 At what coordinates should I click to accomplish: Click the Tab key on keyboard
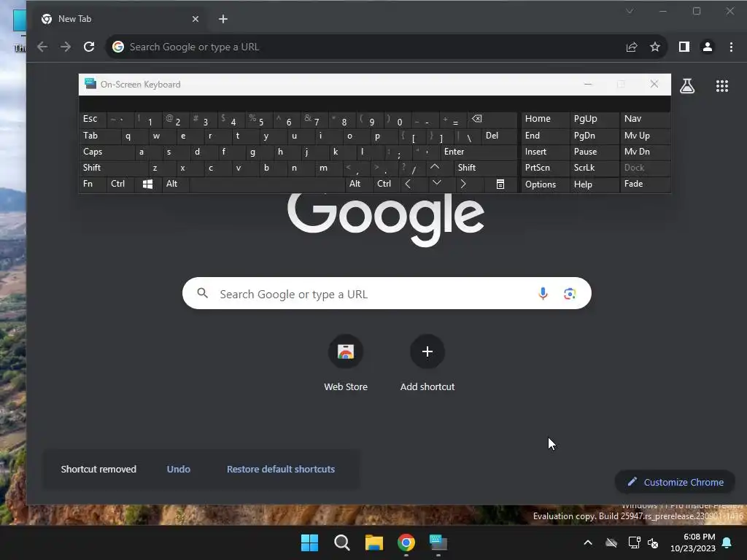[99, 136]
